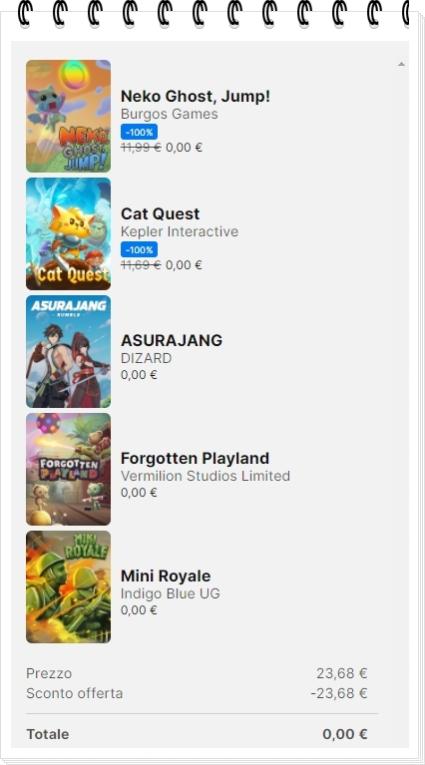Click the ASURAJANG game title
Screen dimensions: 425x765
[x=171, y=340]
